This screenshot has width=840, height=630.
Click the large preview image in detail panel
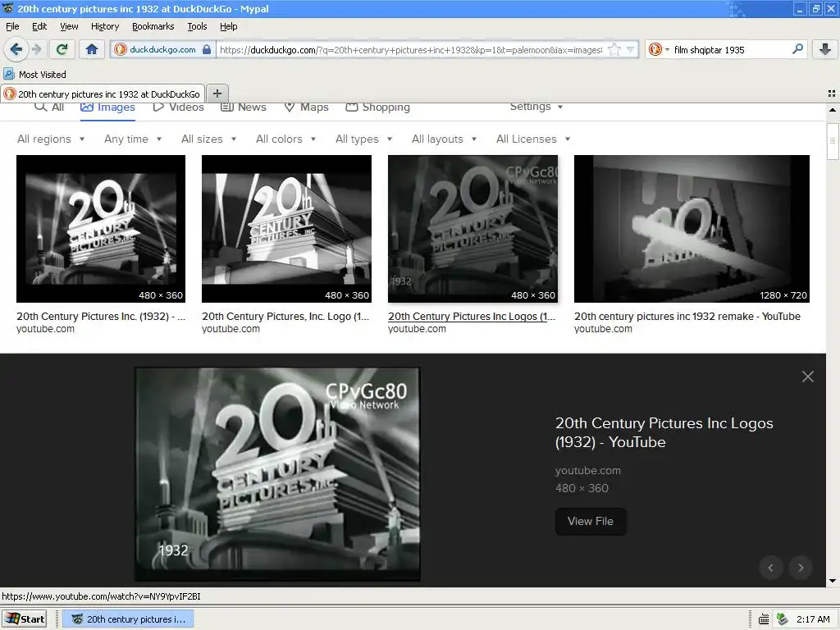point(277,474)
